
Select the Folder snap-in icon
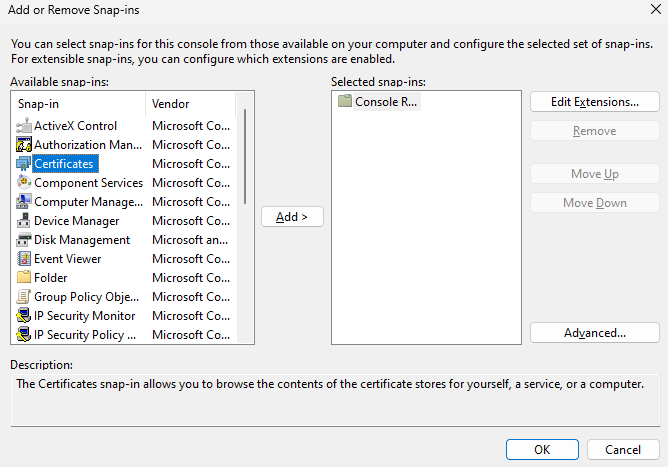[24, 278]
